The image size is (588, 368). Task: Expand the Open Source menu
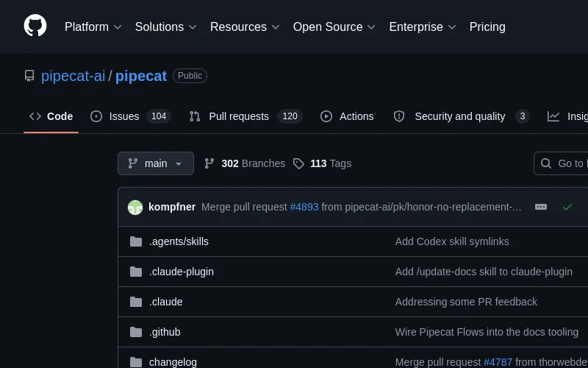(334, 27)
